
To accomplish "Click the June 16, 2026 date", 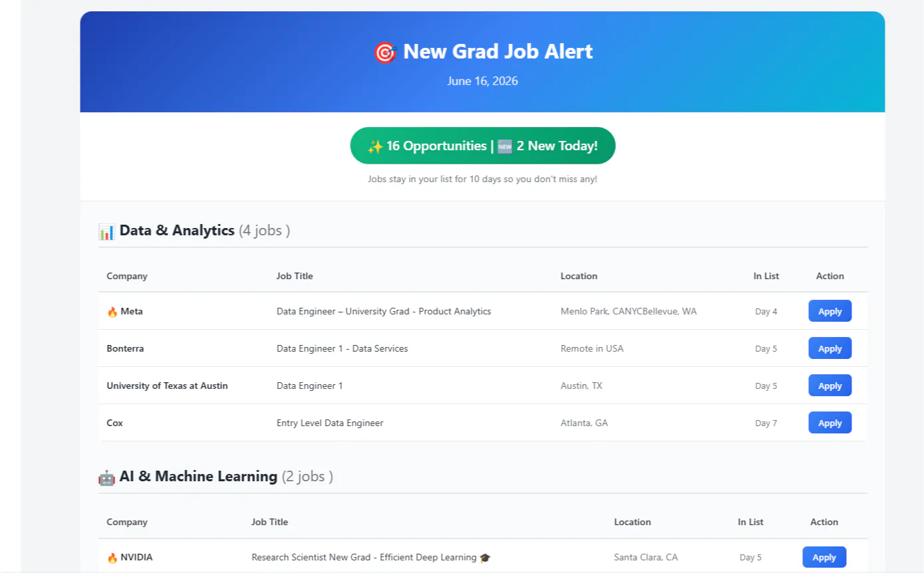I will [482, 81].
